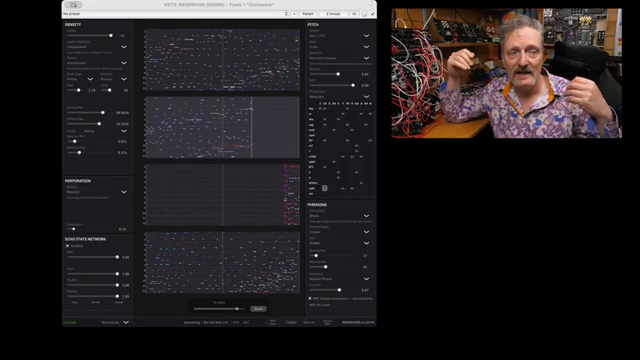This screenshot has height=360, width=640.
Task: Adjust the Velocity Min slider
Action: pos(332,256)
